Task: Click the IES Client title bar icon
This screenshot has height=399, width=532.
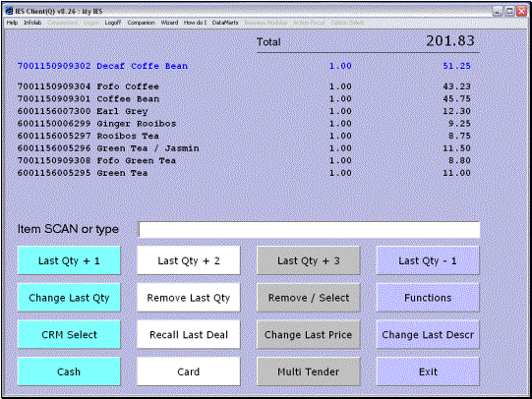Action: point(9,11)
